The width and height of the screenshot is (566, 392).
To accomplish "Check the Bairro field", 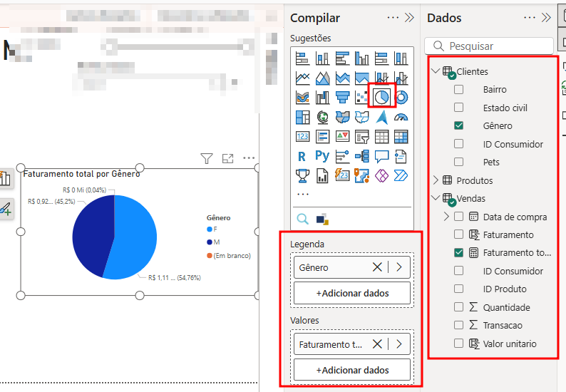I will tap(458, 89).
